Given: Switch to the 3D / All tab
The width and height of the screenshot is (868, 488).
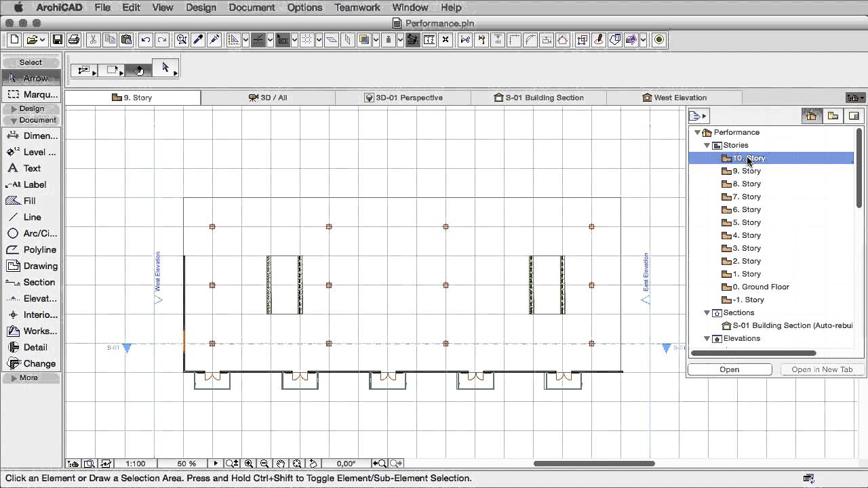Looking at the screenshot, I should point(268,98).
